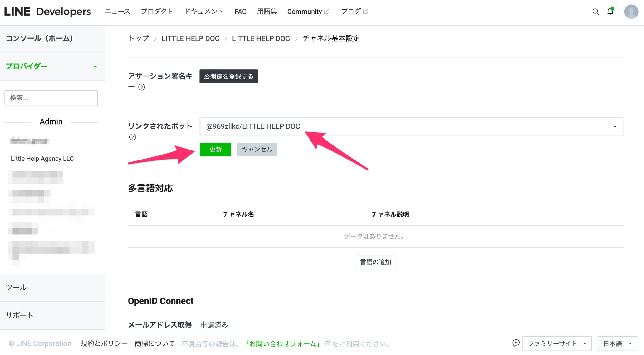Select Little Help Agency LLC provider
This screenshot has width=644, height=355.
coord(42,159)
